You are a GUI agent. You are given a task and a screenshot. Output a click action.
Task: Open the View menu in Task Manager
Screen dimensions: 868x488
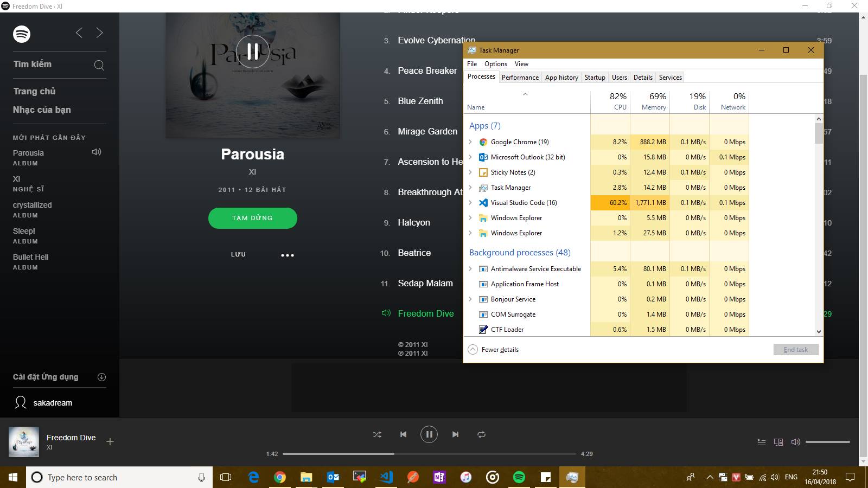pos(521,64)
